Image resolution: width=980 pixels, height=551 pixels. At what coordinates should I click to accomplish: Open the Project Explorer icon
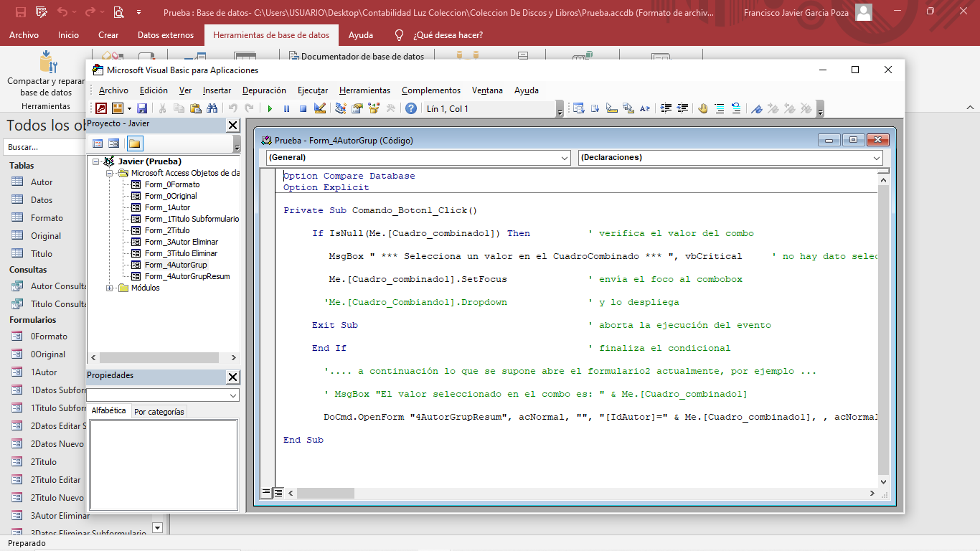click(341, 108)
